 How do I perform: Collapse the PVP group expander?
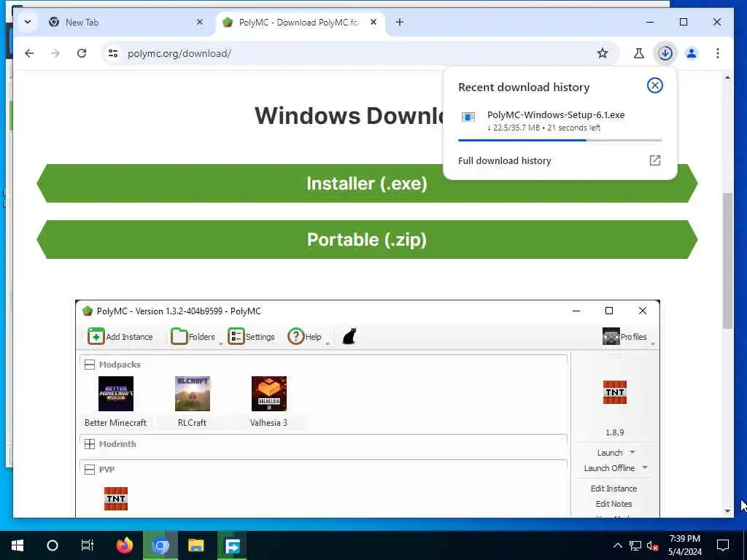[89, 470]
